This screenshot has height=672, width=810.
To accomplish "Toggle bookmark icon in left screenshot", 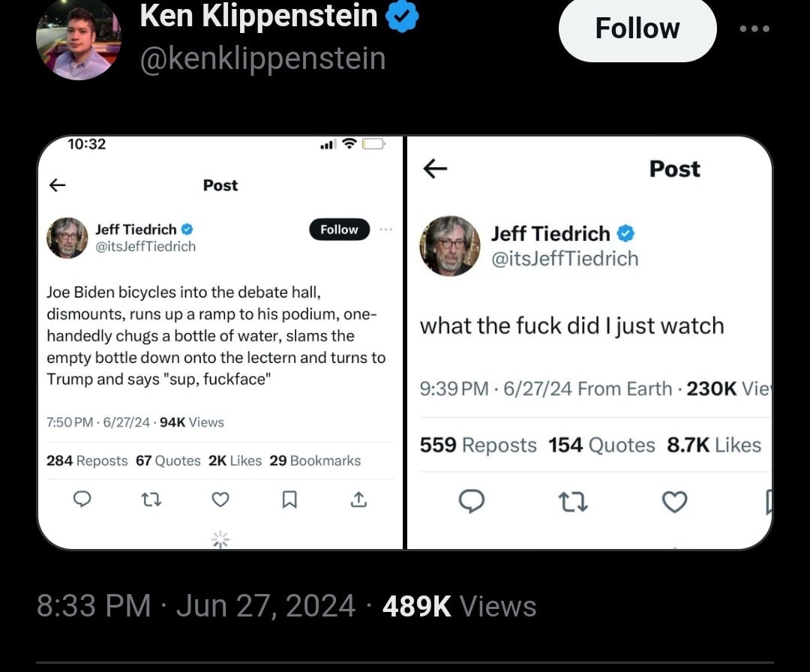I will click(289, 499).
